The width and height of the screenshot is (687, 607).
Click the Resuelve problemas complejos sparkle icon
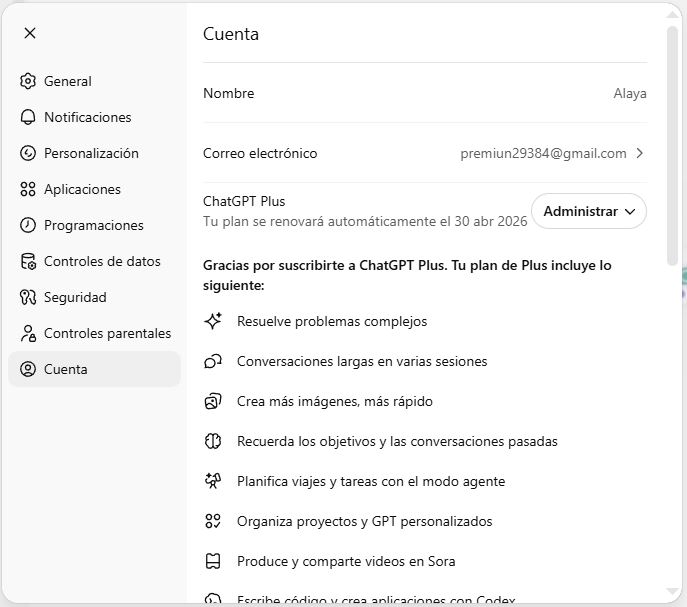tap(212, 321)
